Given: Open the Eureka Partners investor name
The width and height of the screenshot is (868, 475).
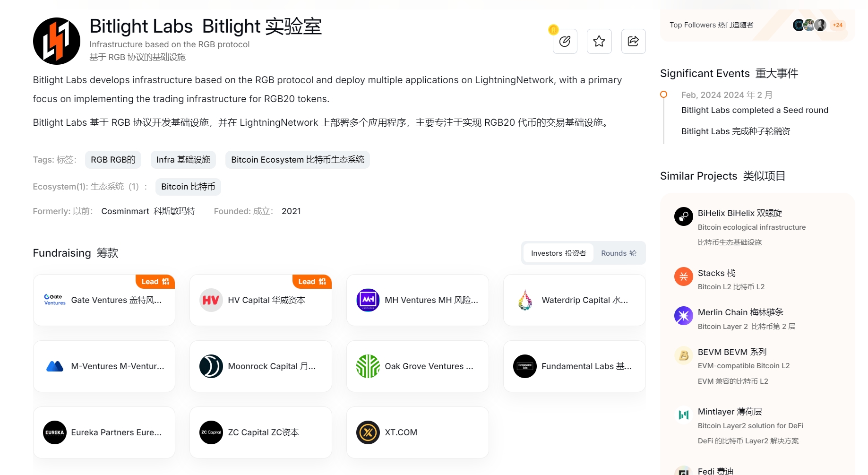Looking at the screenshot, I should pyautogui.click(x=116, y=432).
